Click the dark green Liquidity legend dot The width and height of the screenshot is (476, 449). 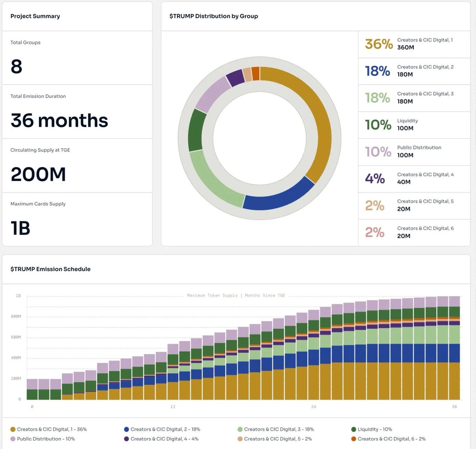click(354, 429)
